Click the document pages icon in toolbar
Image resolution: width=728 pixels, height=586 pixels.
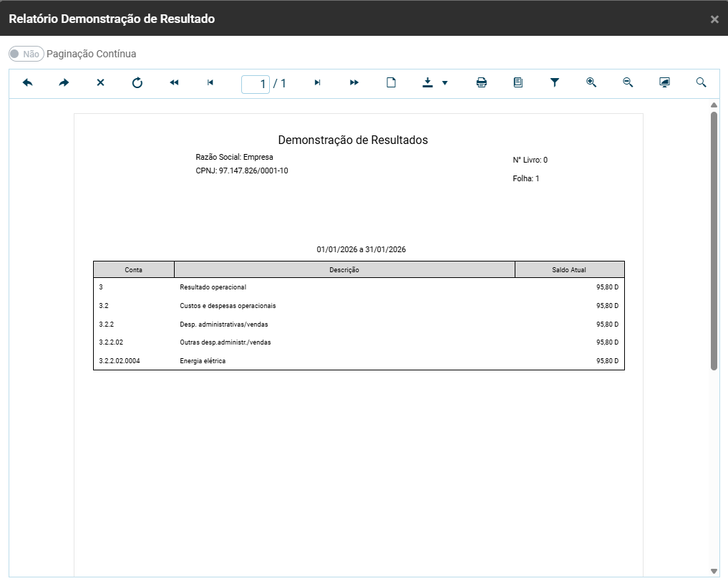518,82
